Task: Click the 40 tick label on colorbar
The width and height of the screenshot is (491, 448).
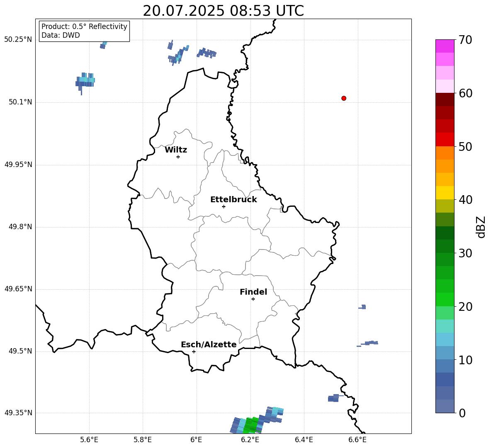Action: click(465, 200)
